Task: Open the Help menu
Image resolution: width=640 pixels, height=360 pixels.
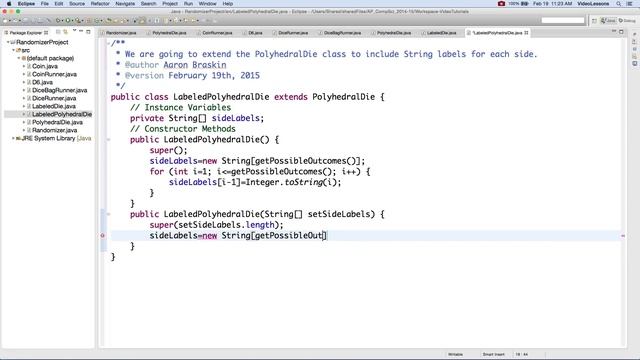Action: click(x=227, y=4)
